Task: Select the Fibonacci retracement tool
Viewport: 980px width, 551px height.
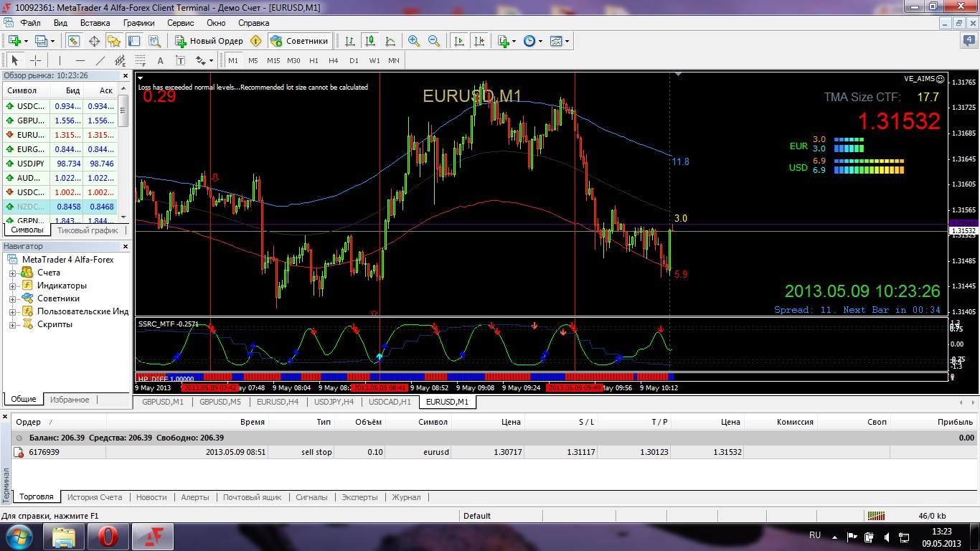Action: 141,60
